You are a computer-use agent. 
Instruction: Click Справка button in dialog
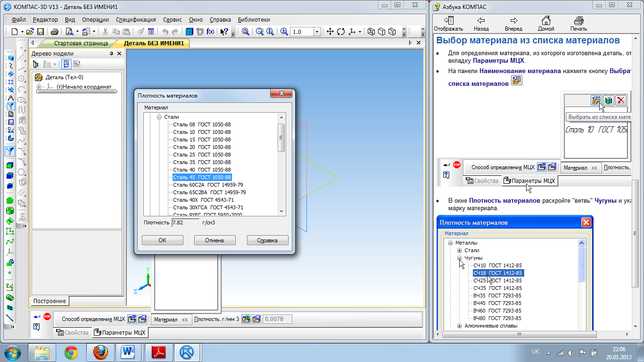coord(267,240)
